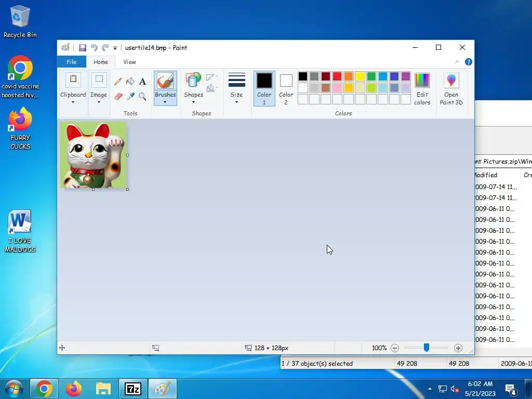Viewport: 532px width, 399px height.
Task: Open Customize Quick Access Toolbar dropdown
Action: pyautogui.click(x=115, y=48)
